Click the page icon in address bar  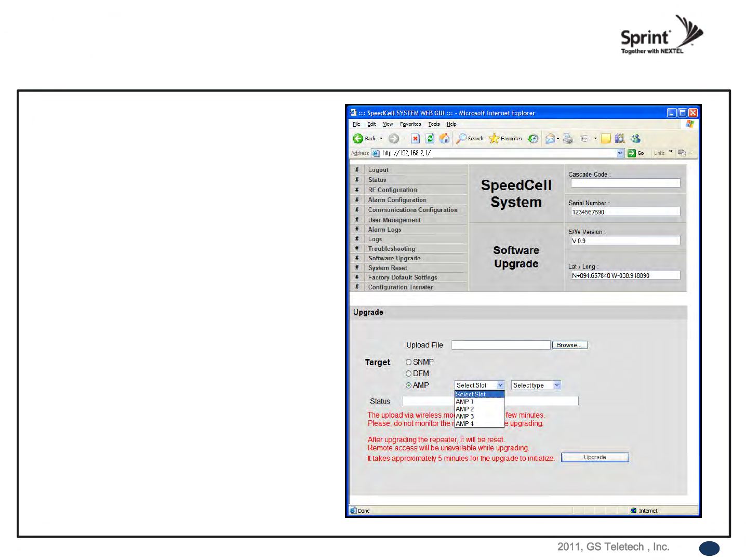[376, 153]
